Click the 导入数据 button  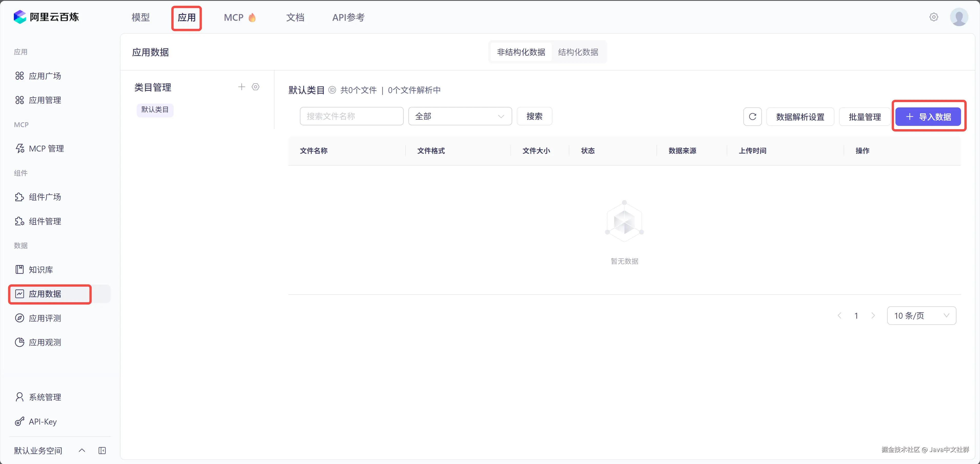click(928, 117)
